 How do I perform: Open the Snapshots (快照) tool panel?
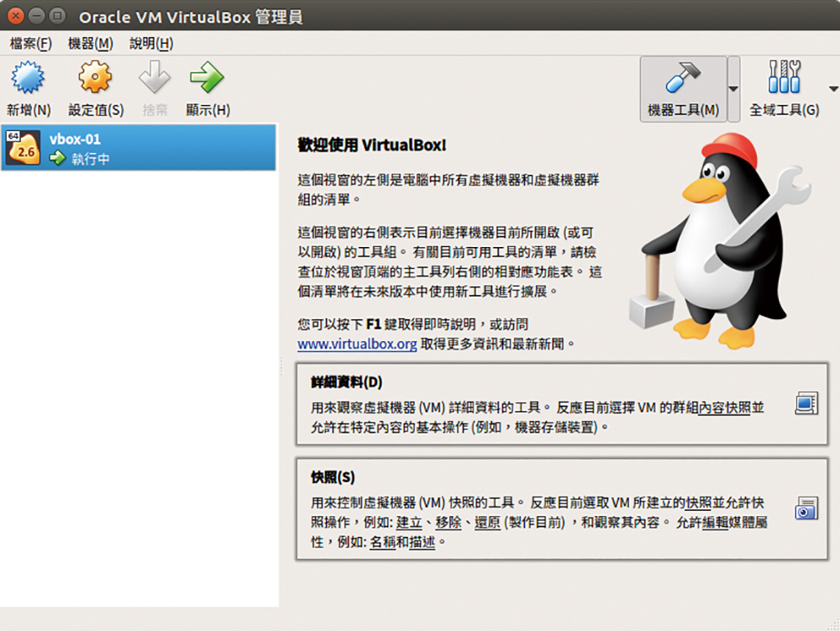pos(562,509)
